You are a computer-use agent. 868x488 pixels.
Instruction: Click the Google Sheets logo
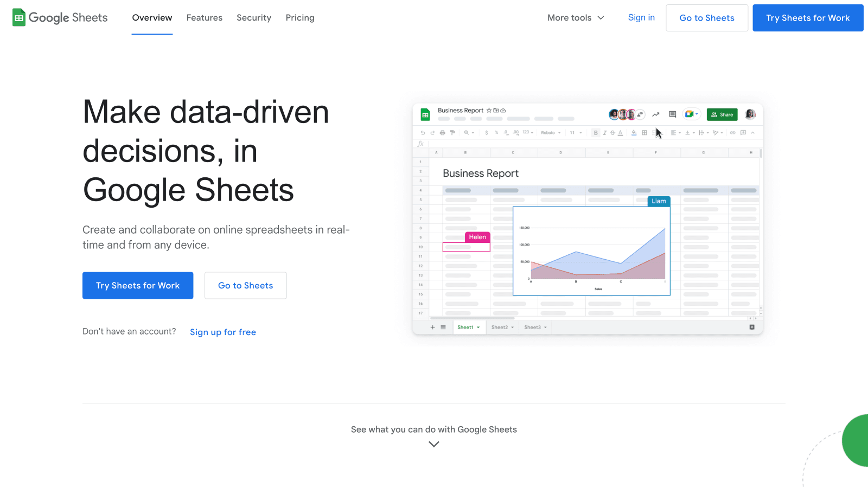(60, 18)
